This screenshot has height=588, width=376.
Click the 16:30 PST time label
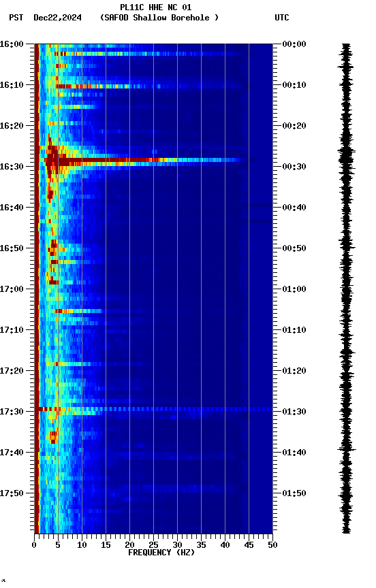click(12, 167)
